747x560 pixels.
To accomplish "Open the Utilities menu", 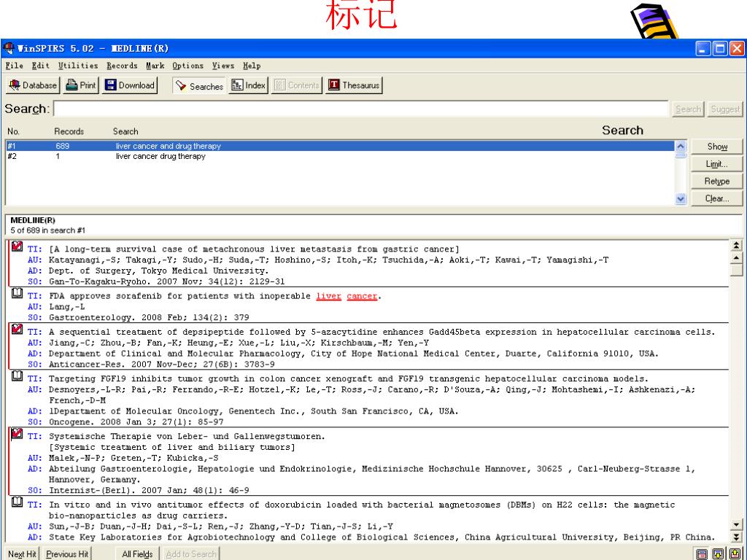I will coord(78,66).
